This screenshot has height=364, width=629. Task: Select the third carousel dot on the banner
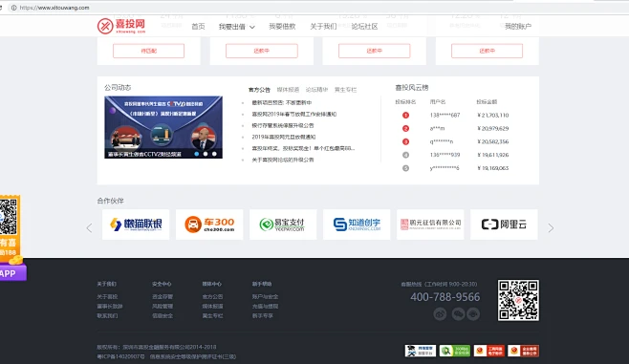click(214, 154)
